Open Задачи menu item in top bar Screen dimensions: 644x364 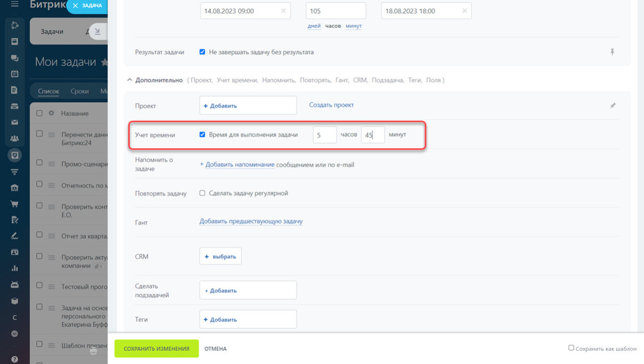52,31
